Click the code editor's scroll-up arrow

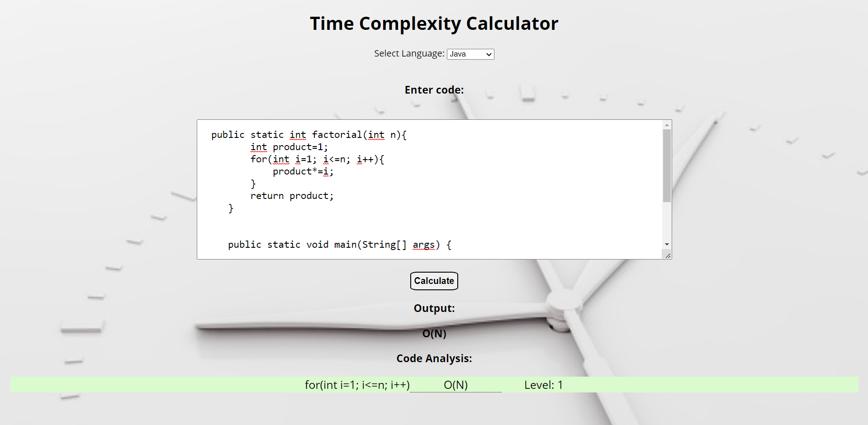(x=667, y=125)
